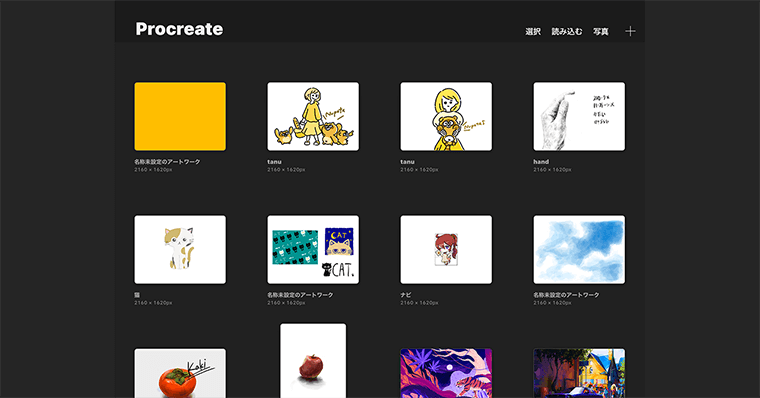The width and height of the screenshot is (760, 398).
Task: Open the ナビ red-haired character artwork
Action: tap(446, 250)
